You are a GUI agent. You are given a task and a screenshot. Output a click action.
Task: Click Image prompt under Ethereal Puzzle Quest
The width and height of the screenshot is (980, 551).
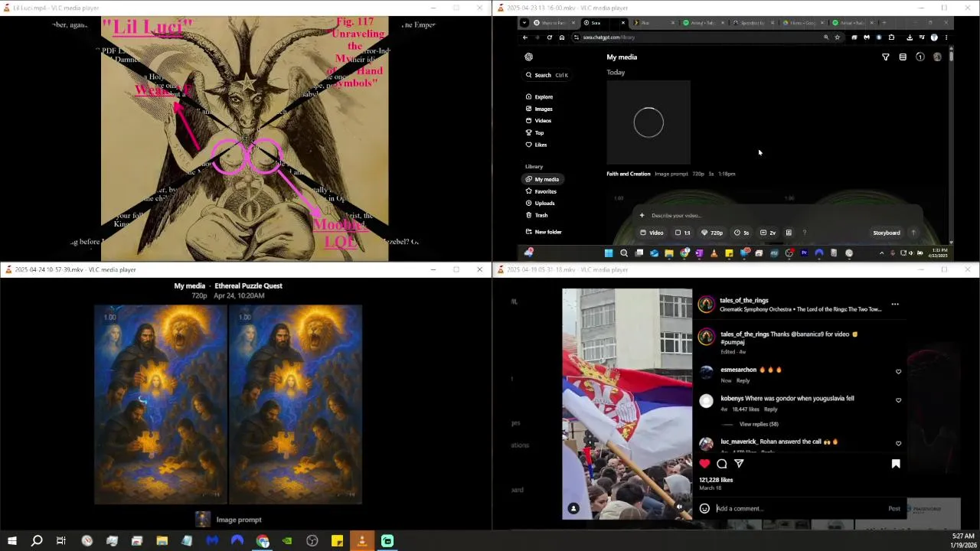pos(238,520)
